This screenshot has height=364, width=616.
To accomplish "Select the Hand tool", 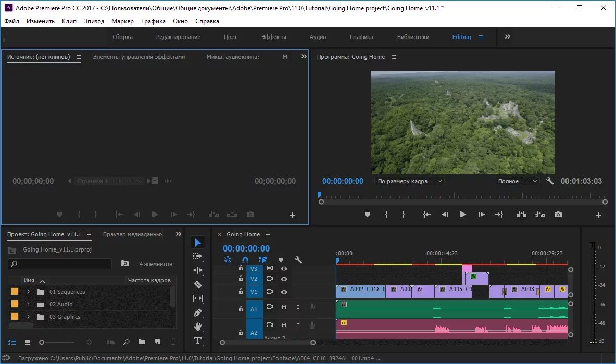I will tap(198, 327).
